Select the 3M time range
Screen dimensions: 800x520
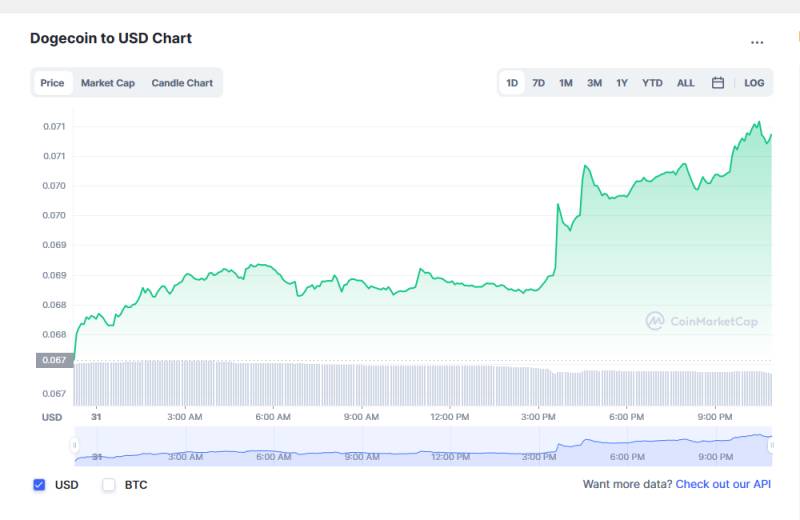tap(594, 83)
